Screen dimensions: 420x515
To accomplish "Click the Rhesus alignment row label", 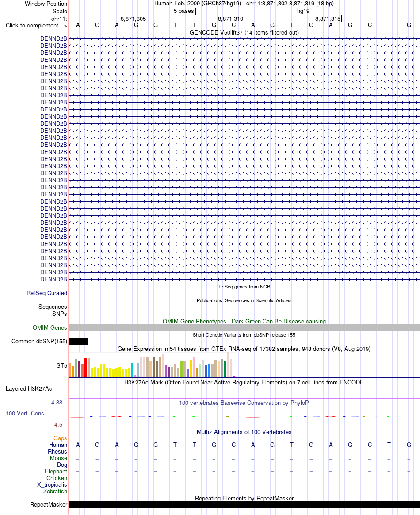I will tap(57, 452).
